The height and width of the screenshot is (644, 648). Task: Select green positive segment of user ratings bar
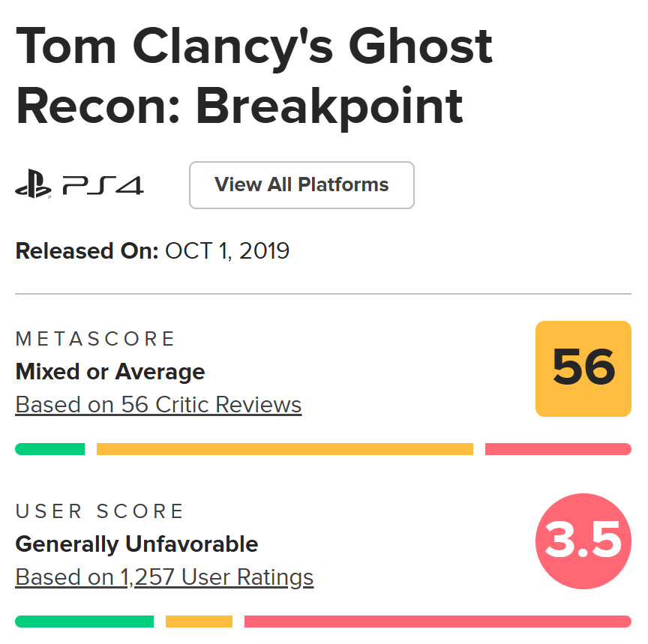tap(84, 622)
